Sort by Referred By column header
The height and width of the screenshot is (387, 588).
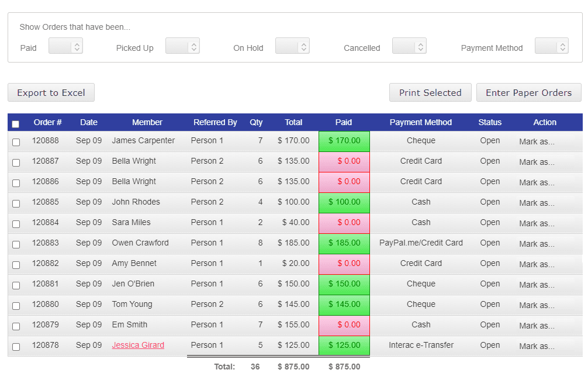tap(215, 122)
